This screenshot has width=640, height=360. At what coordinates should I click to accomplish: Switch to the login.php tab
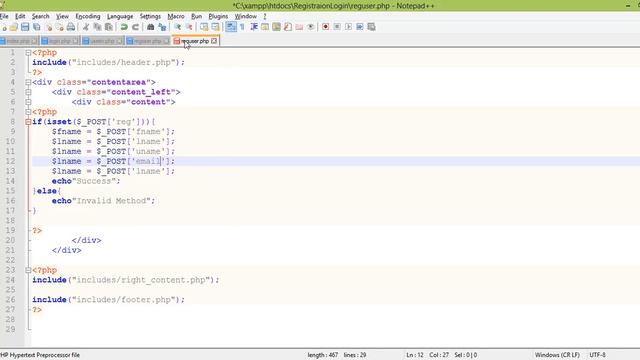click(x=60, y=41)
